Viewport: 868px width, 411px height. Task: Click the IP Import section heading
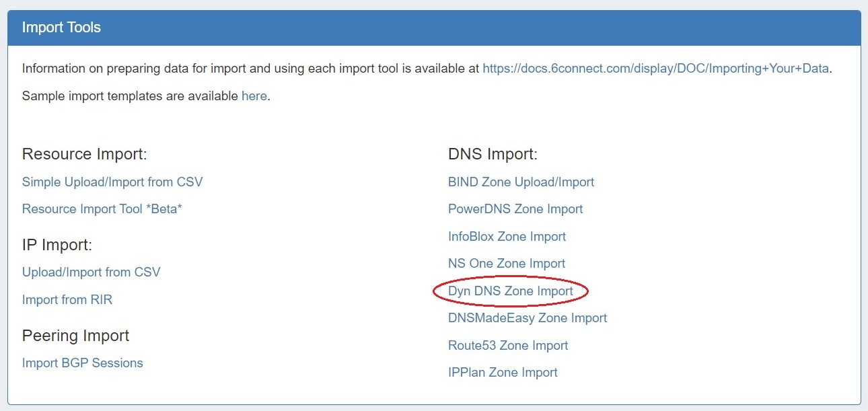57,245
